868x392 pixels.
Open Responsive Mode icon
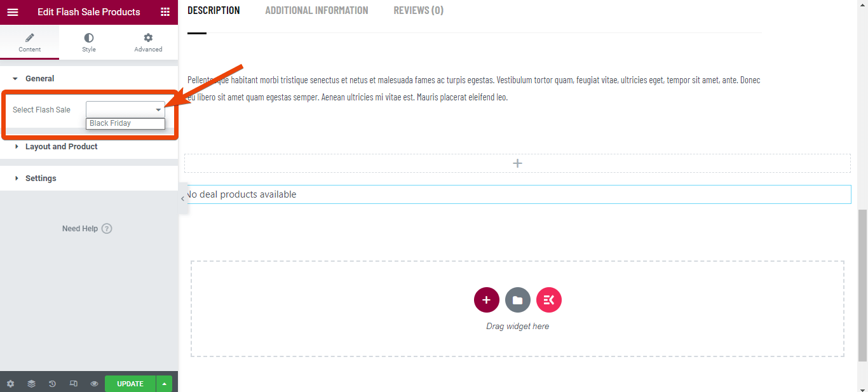pyautogui.click(x=73, y=384)
